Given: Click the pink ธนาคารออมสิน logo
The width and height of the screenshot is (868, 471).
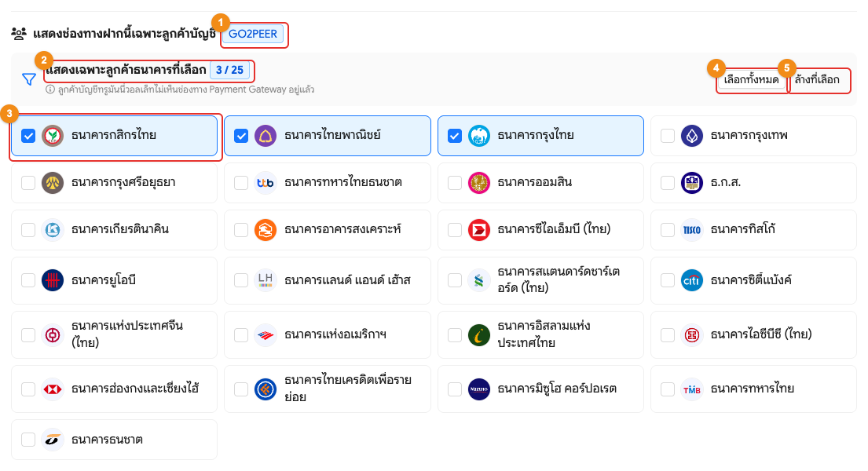Looking at the screenshot, I should 479,183.
